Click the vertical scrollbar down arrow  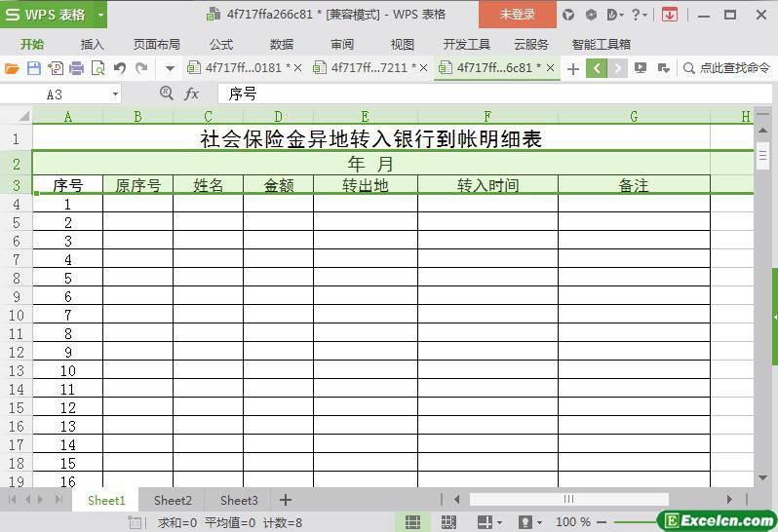[x=763, y=478]
